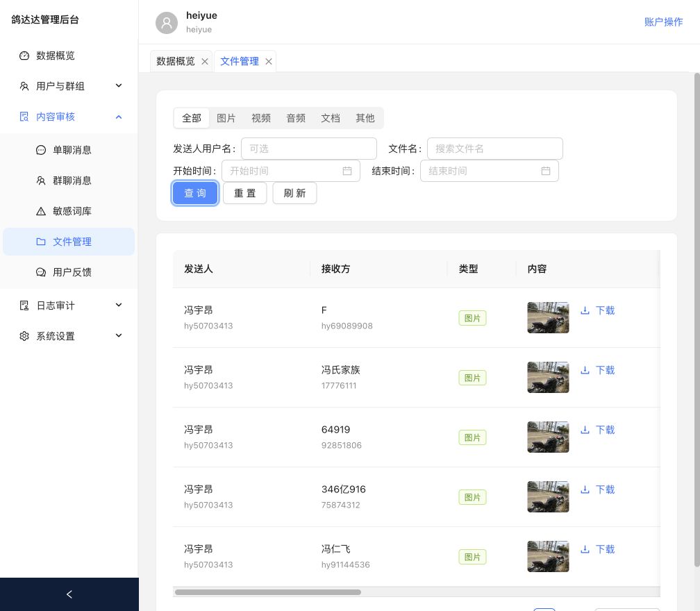Open image thumbnail in 64919 row
Screen dimensions: 700x611
(x=548, y=437)
